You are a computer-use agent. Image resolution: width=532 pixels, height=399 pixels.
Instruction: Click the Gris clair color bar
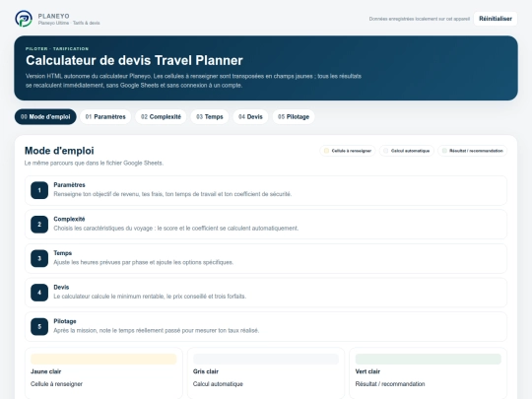click(266, 359)
